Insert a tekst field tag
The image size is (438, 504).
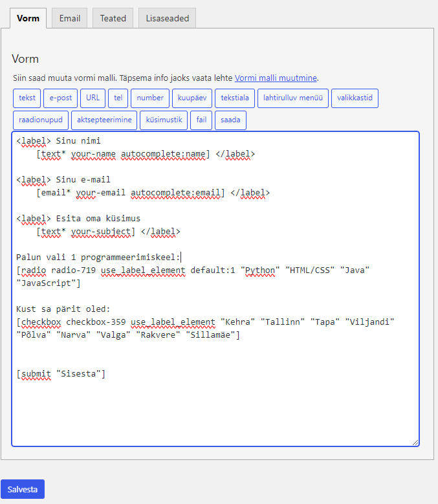point(27,98)
